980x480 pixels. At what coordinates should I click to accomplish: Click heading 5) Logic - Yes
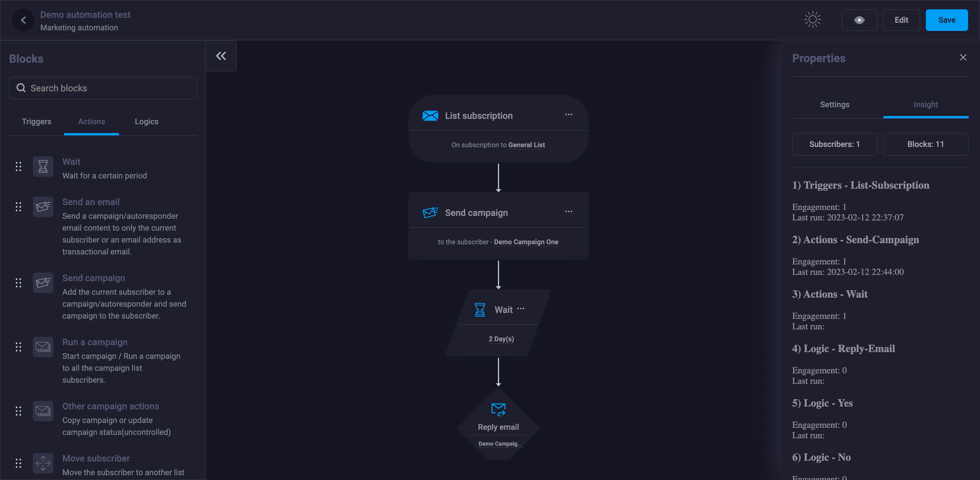coord(822,403)
